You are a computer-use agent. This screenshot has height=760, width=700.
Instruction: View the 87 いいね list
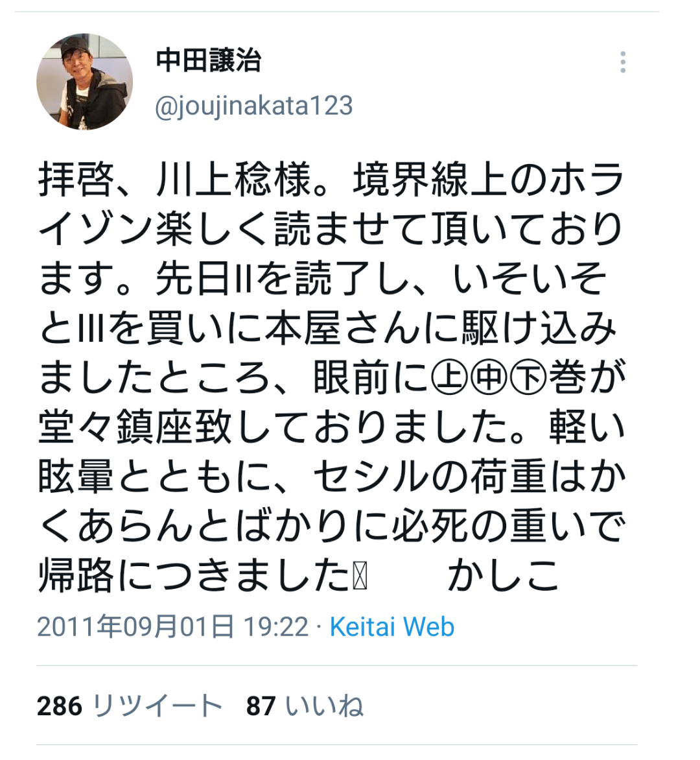(305, 706)
